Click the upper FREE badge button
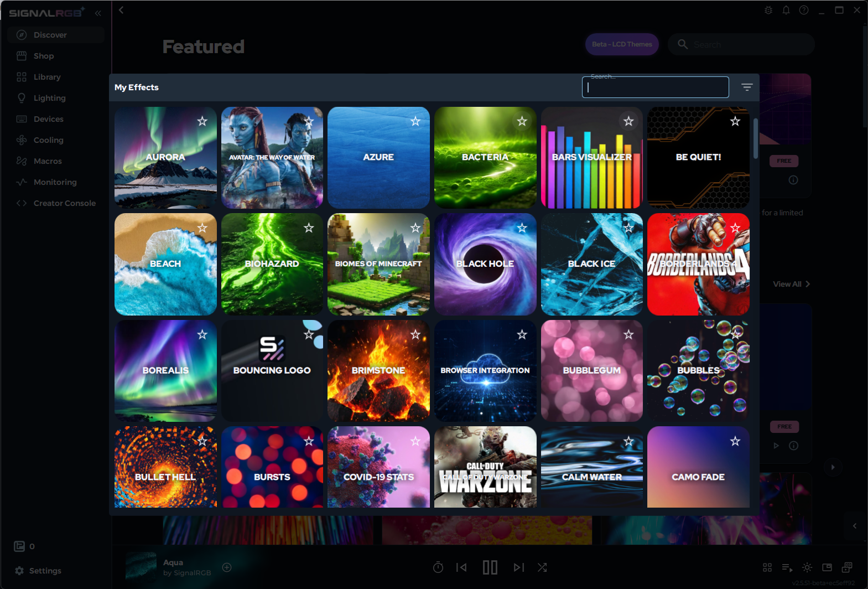Image resolution: width=868 pixels, height=589 pixels. tap(784, 161)
